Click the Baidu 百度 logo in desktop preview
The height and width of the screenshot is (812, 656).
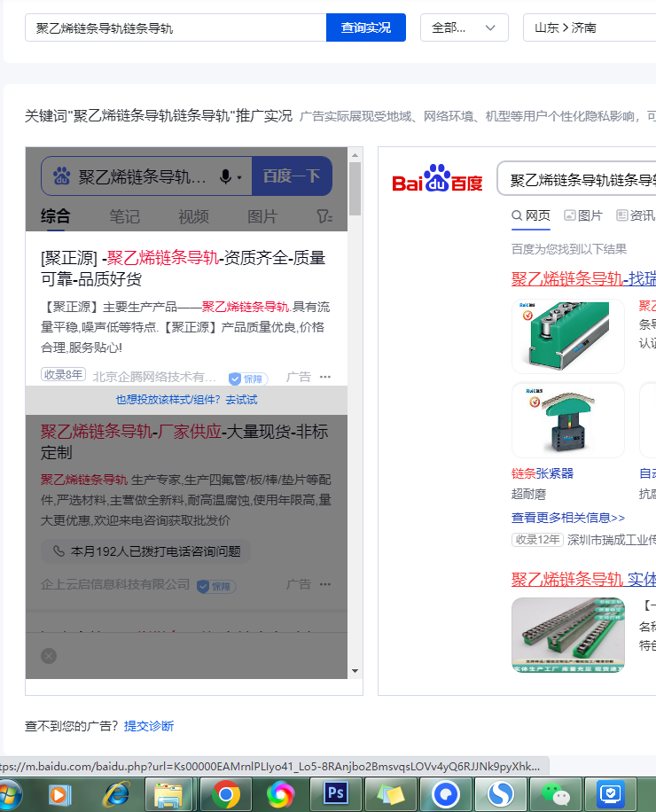pyautogui.click(x=437, y=179)
